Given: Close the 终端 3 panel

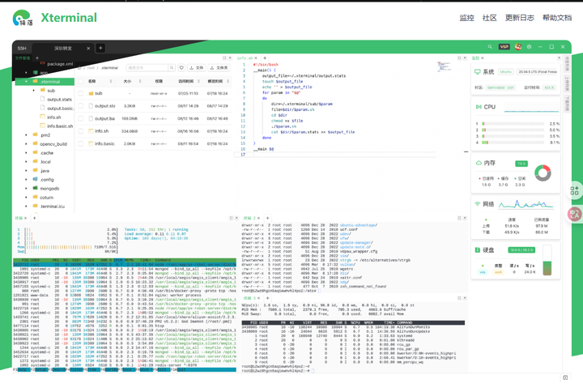Looking at the screenshot, I should 465,298.
